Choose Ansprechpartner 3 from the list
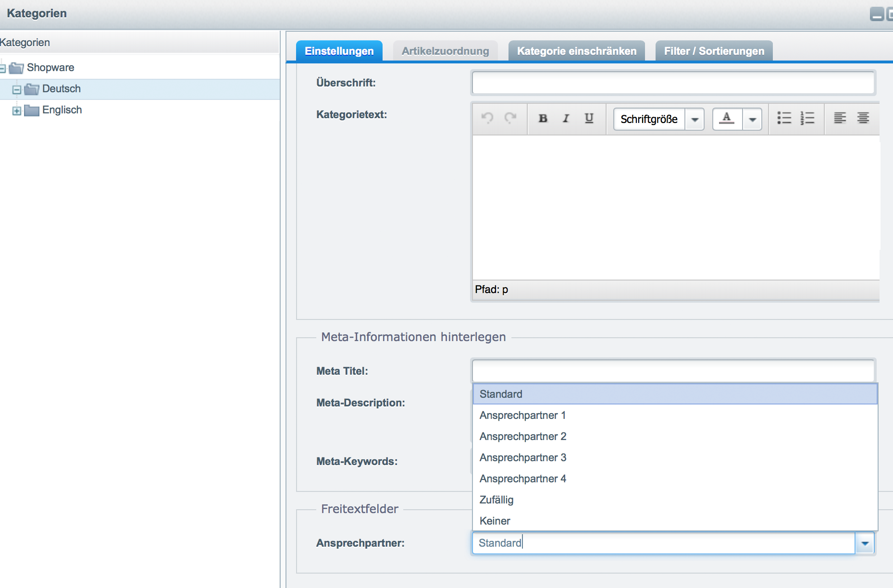 click(675, 457)
